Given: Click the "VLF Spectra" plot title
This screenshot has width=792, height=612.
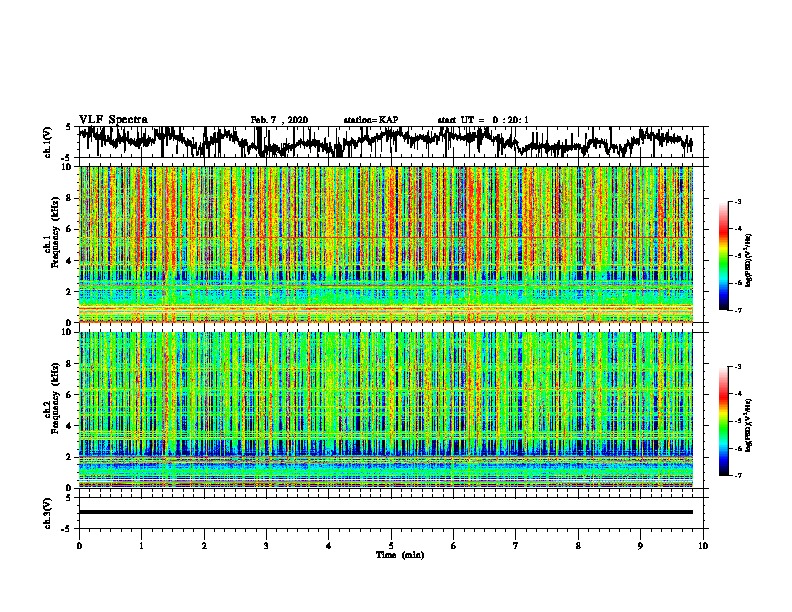Looking at the screenshot, I should (113, 119).
